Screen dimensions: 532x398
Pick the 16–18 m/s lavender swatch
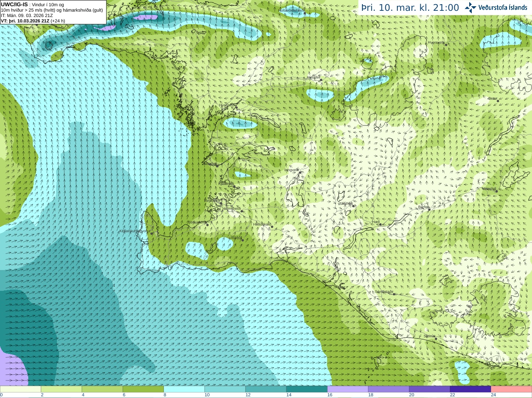coord(348,389)
